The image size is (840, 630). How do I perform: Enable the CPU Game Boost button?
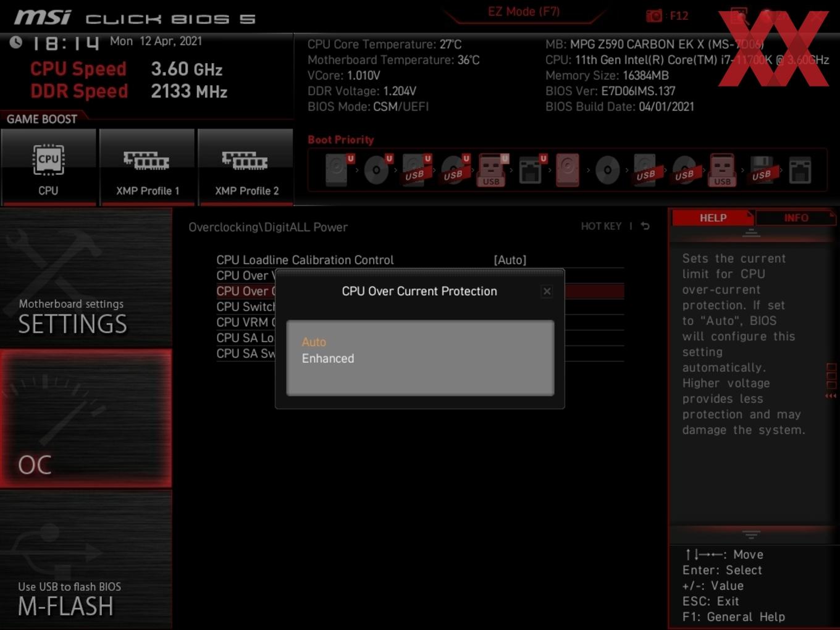click(x=48, y=166)
